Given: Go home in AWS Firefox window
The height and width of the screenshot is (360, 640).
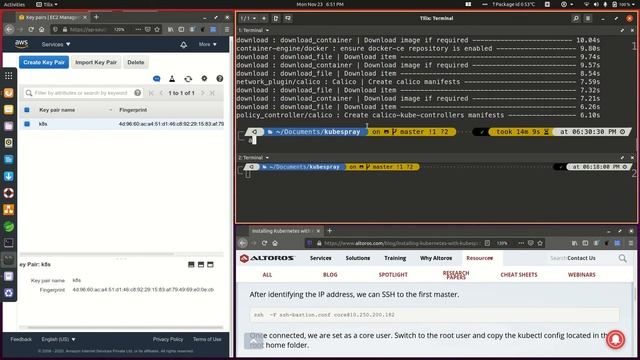Looking at the screenshot, I should 42,29.
